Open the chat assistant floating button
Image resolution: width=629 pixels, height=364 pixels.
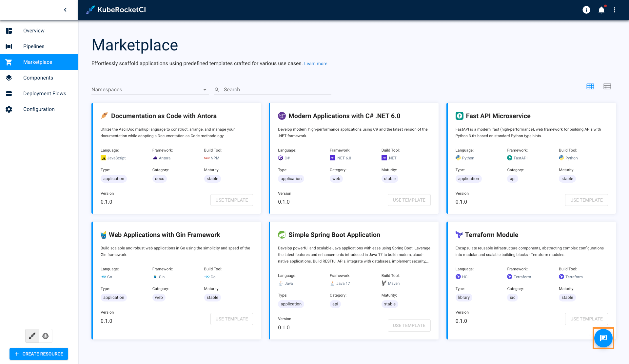tap(603, 338)
